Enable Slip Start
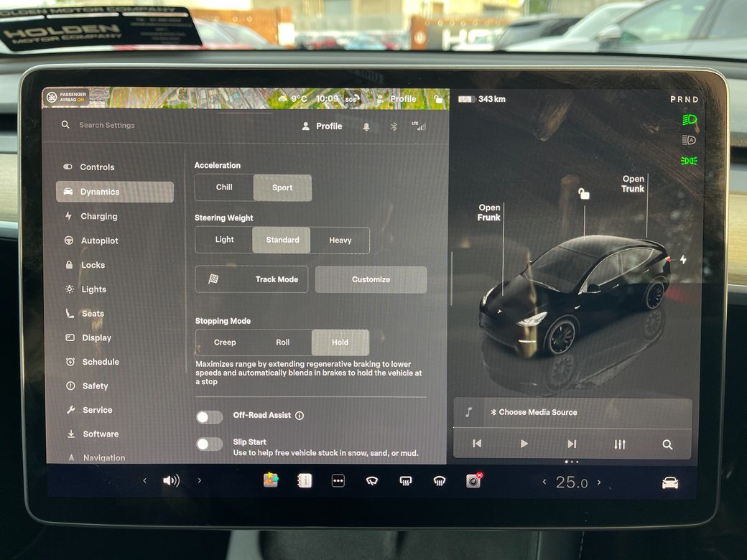 (209, 444)
